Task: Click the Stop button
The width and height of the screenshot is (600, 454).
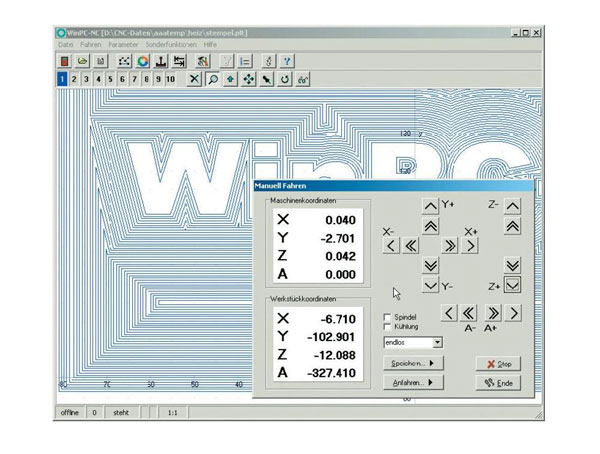Action: pos(498,364)
